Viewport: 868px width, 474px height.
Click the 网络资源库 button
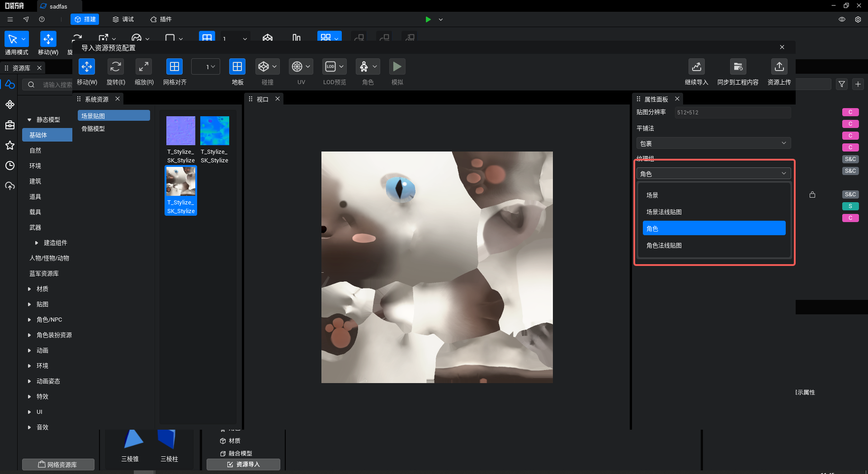click(x=58, y=465)
